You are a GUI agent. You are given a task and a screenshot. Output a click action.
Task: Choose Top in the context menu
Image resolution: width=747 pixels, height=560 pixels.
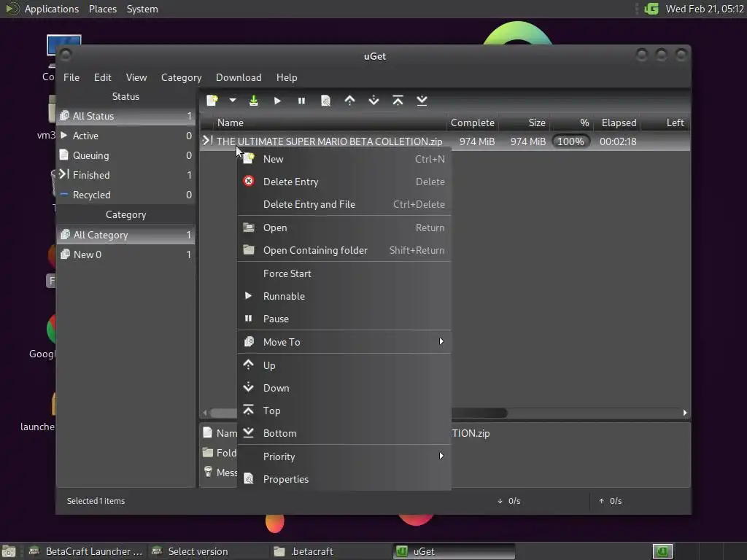coord(344,411)
